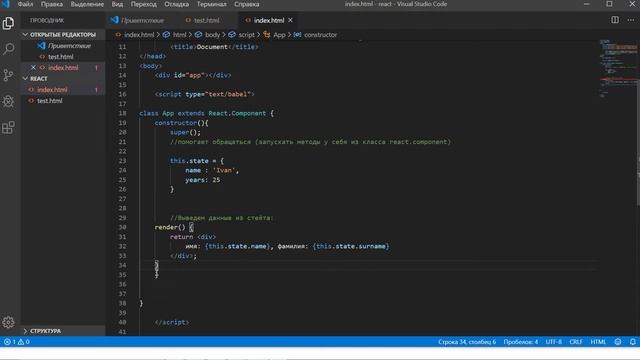The height and width of the screenshot is (360, 640).
Task: Click the split editor icon
Action: 615,20
